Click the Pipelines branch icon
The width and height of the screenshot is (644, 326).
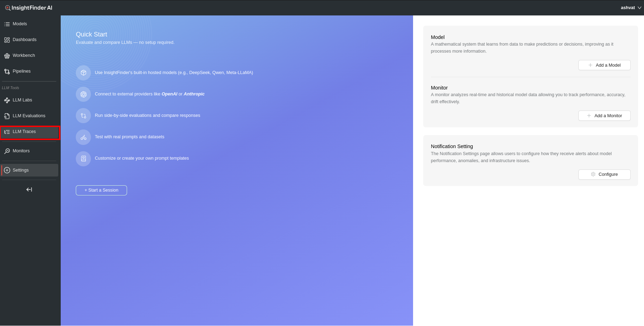click(7, 72)
